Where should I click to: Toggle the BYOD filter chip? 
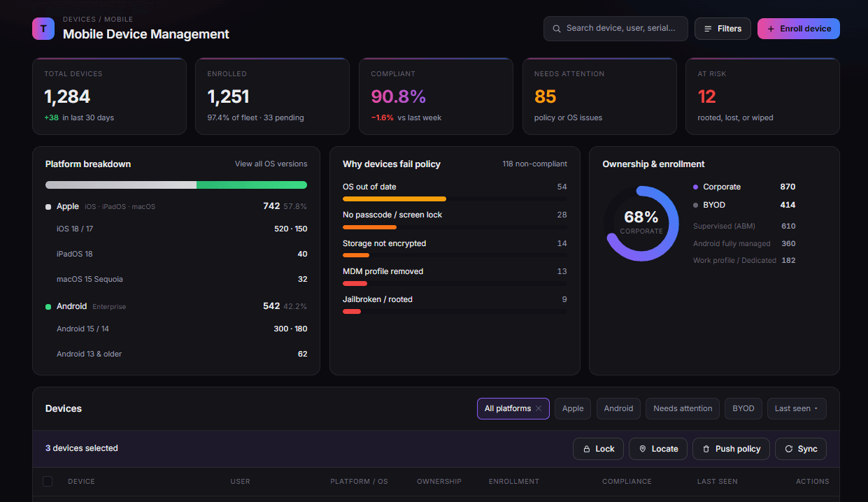pyautogui.click(x=744, y=408)
